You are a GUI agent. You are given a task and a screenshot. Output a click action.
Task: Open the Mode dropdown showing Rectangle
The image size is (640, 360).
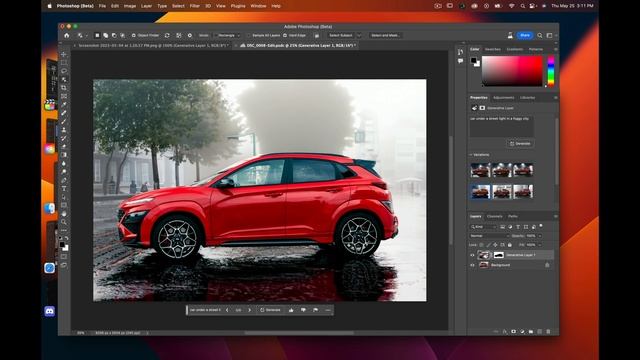pyautogui.click(x=228, y=36)
